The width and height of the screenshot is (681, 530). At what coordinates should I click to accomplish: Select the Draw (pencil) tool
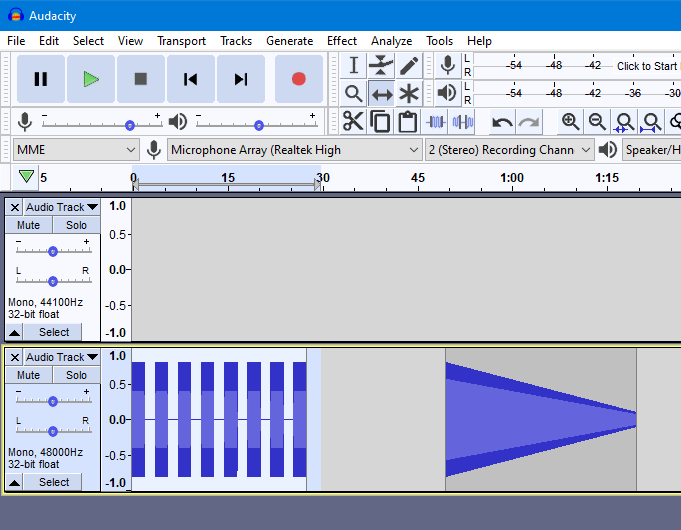408,66
